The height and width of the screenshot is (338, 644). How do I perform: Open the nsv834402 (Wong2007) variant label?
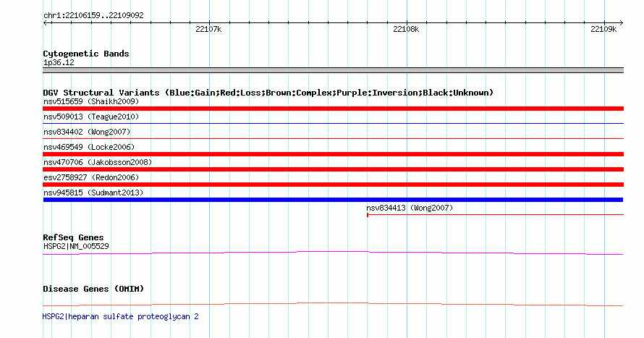pos(87,132)
